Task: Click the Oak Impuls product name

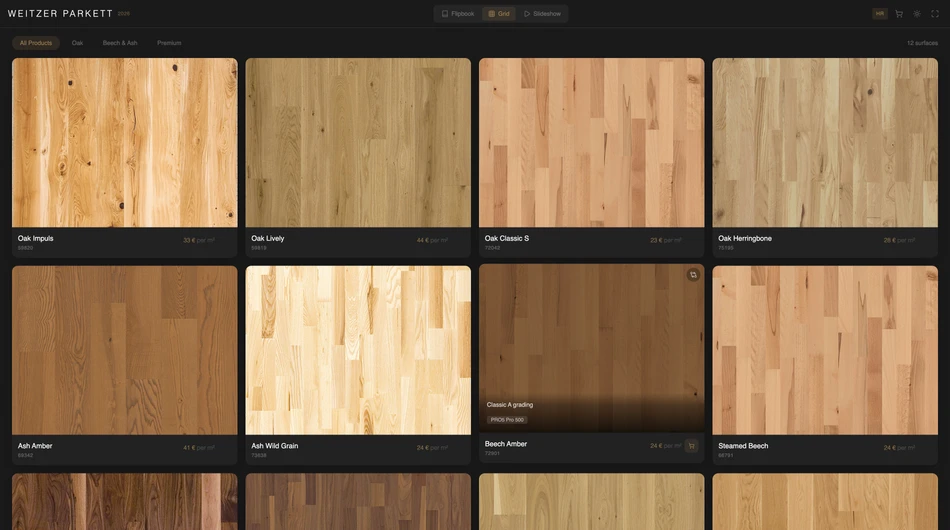Action: pos(36,238)
